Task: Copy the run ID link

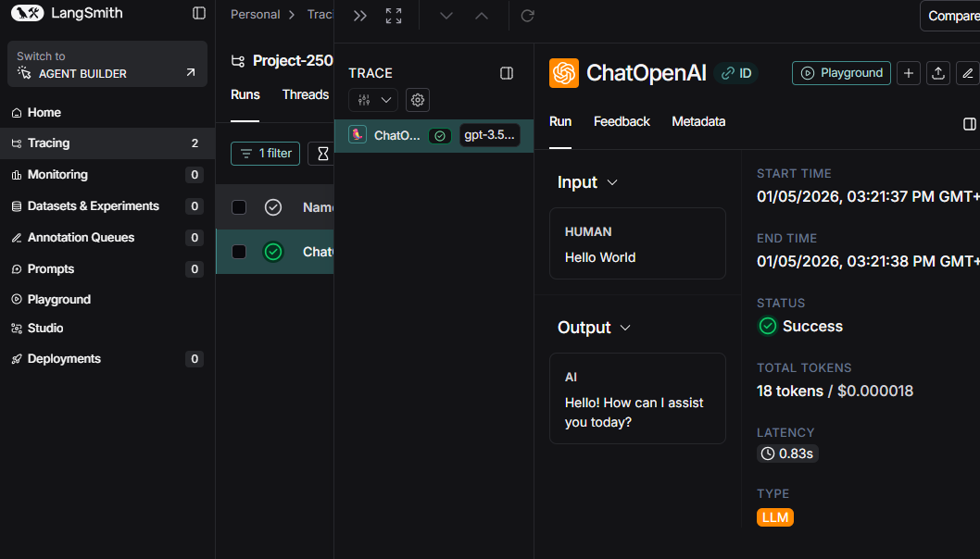Action: point(735,73)
